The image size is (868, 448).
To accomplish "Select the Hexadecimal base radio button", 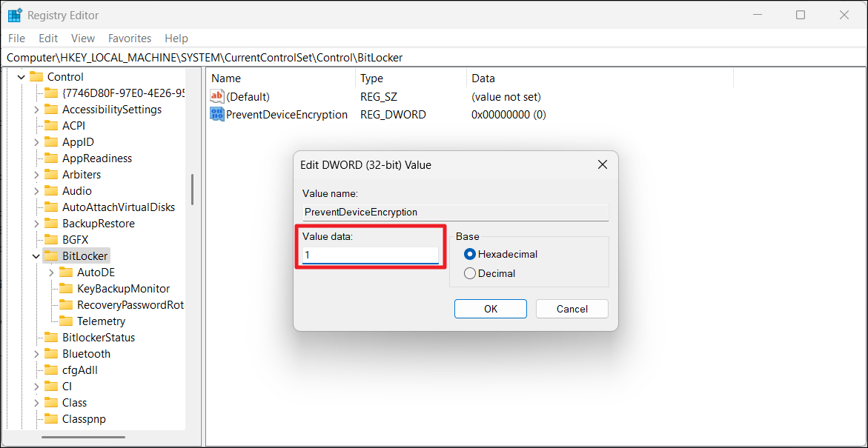I will click(470, 255).
